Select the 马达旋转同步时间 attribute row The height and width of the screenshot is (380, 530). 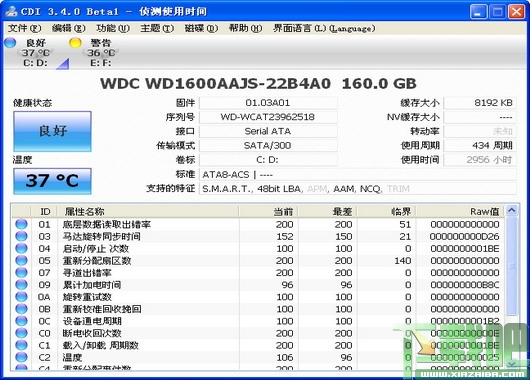(x=258, y=236)
